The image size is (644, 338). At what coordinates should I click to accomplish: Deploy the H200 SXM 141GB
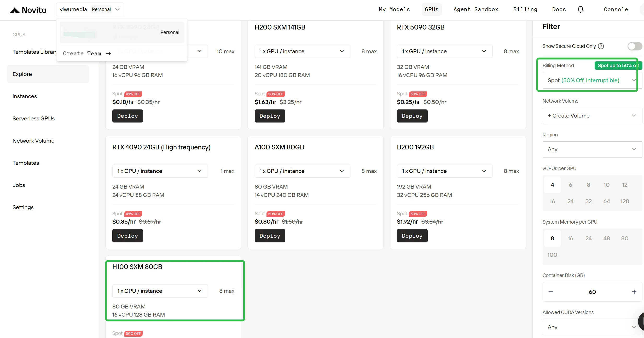pos(270,116)
